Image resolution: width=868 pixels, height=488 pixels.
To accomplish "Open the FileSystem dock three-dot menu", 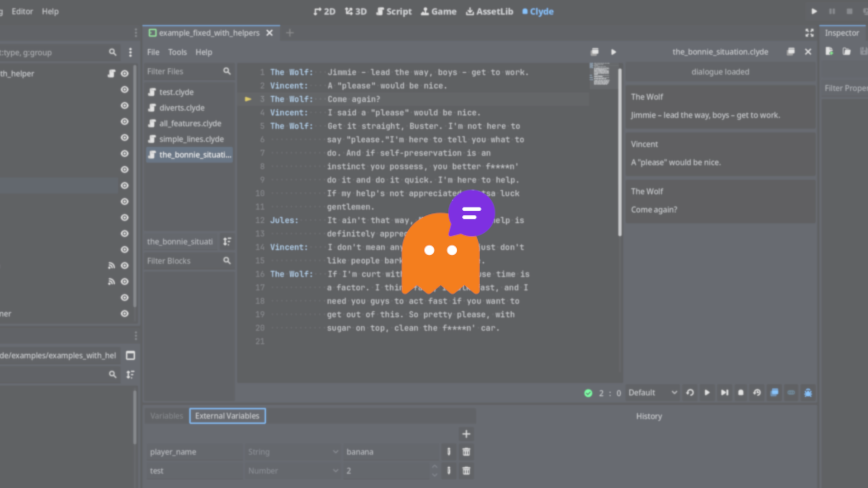I will (136, 336).
